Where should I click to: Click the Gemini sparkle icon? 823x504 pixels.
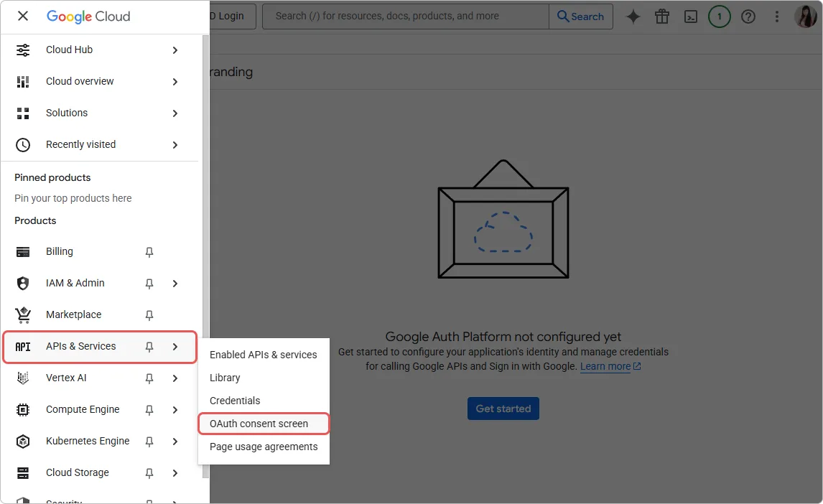pyautogui.click(x=633, y=16)
